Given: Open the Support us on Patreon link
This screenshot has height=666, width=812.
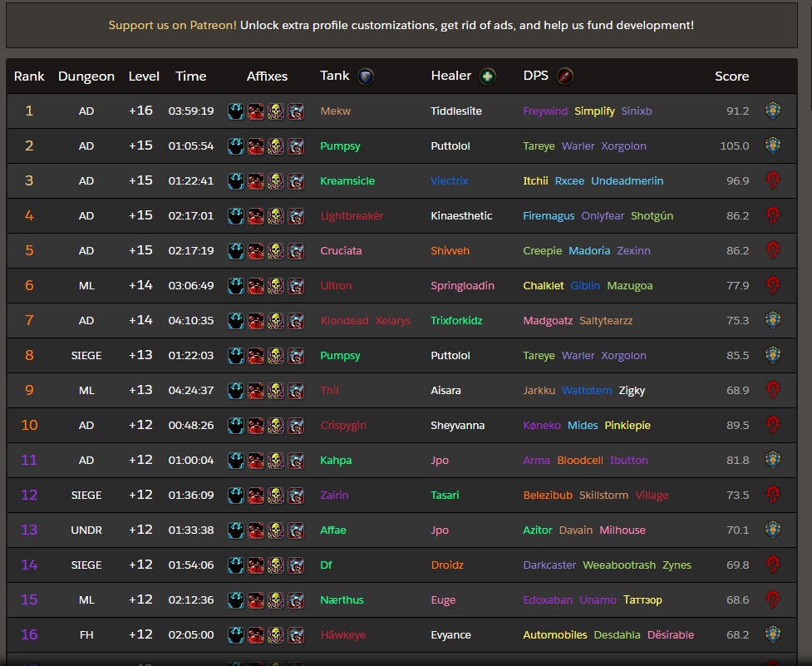Looking at the screenshot, I should pyautogui.click(x=172, y=25).
